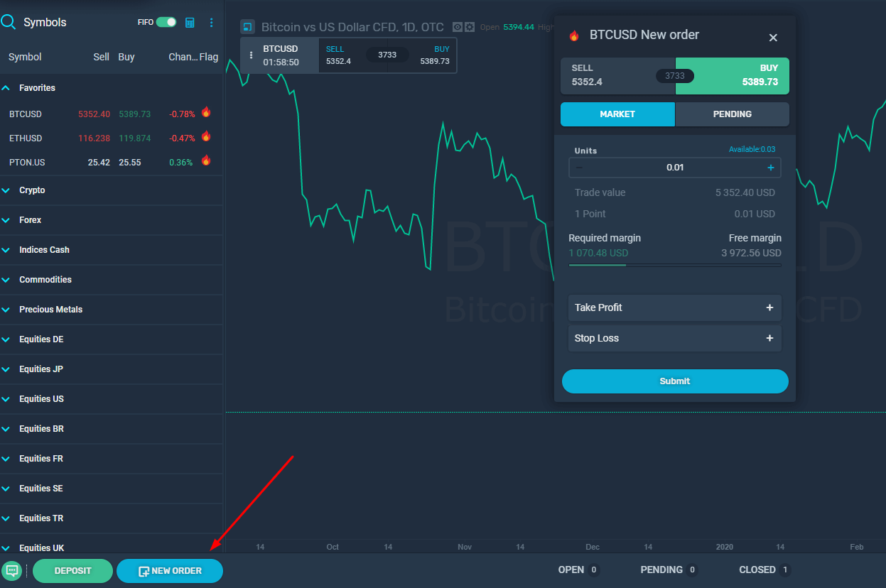This screenshot has height=588, width=886.
Task: Click the chart detach window icon
Action: [248, 27]
